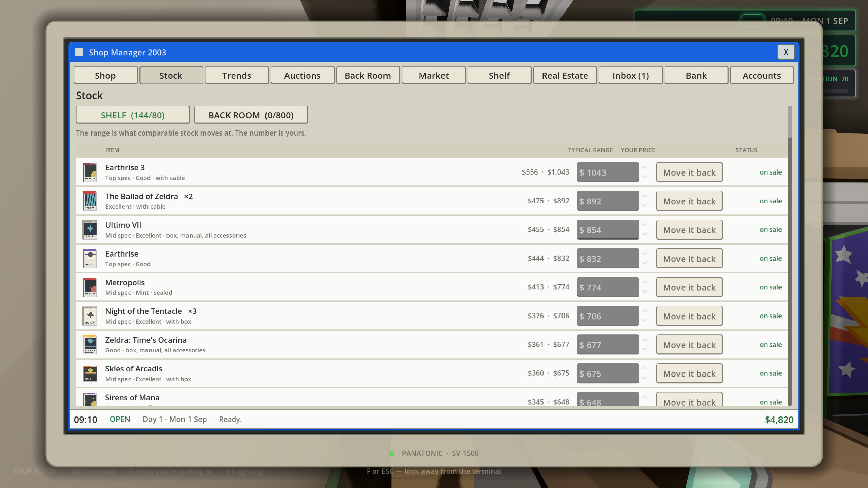Image resolution: width=868 pixels, height=488 pixels.
Task: View the Accounts tab
Action: [762, 75]
